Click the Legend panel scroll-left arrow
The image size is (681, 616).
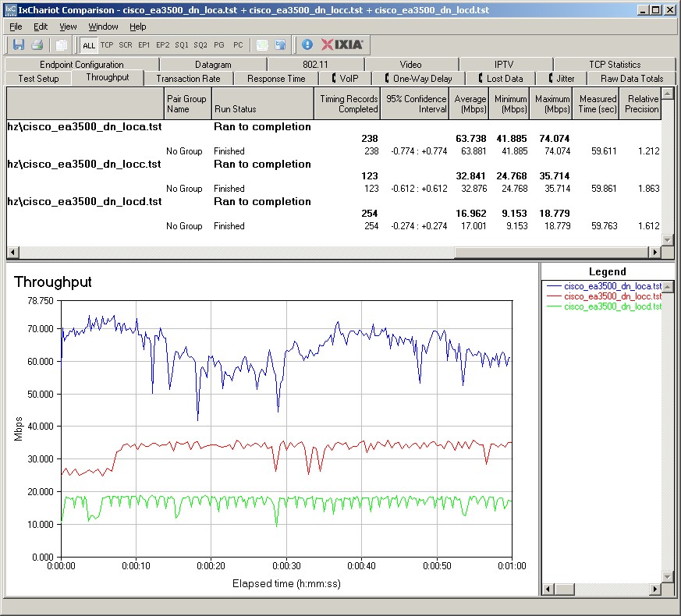[548, 589]
